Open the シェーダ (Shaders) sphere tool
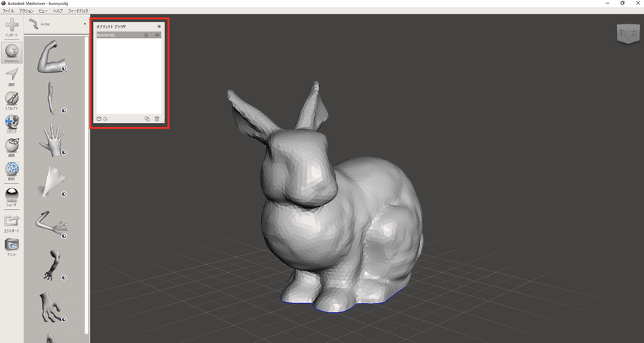Viewport: 644px width, 343px height. (x=11, y=195)
